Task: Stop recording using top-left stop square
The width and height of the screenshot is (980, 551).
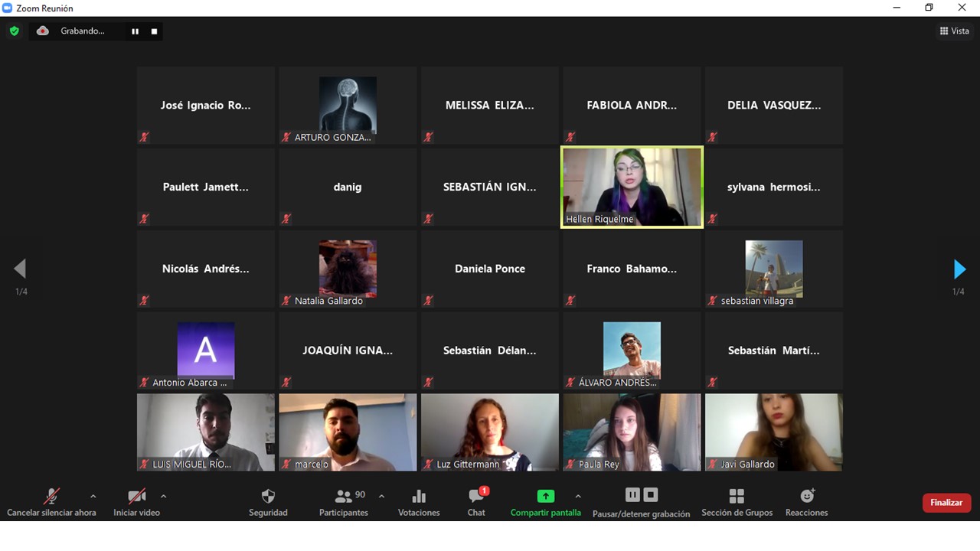Action: 154,31
